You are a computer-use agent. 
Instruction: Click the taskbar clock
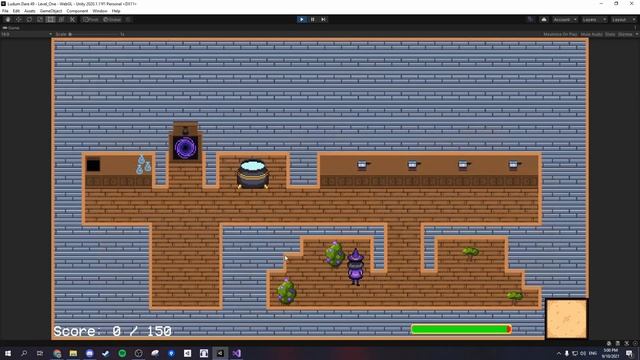click(611, 353)
